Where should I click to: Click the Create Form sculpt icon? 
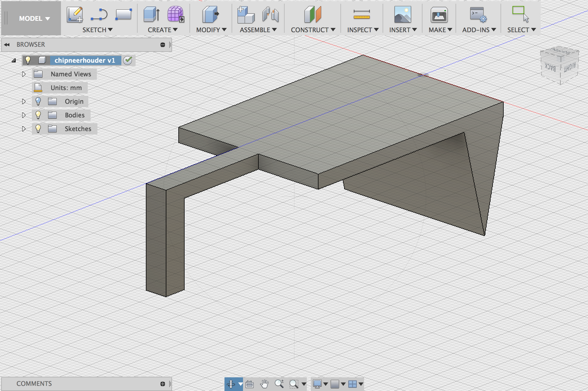tap(175, 14)
